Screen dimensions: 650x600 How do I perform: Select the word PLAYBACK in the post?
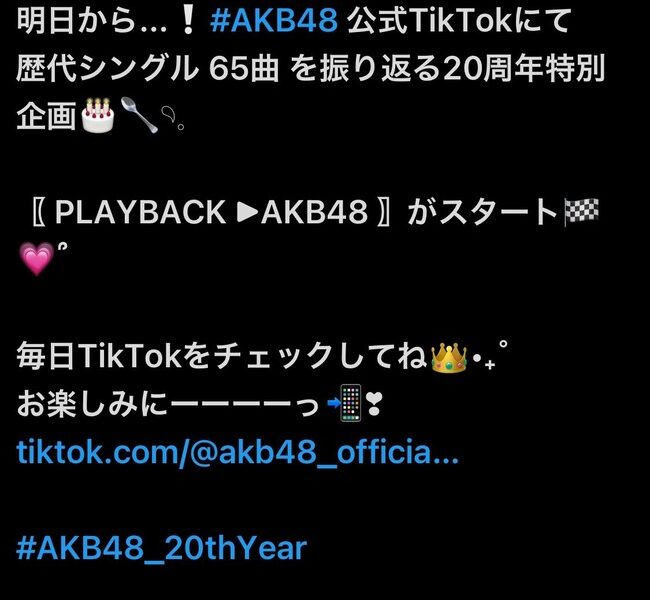tap(140, 212)
